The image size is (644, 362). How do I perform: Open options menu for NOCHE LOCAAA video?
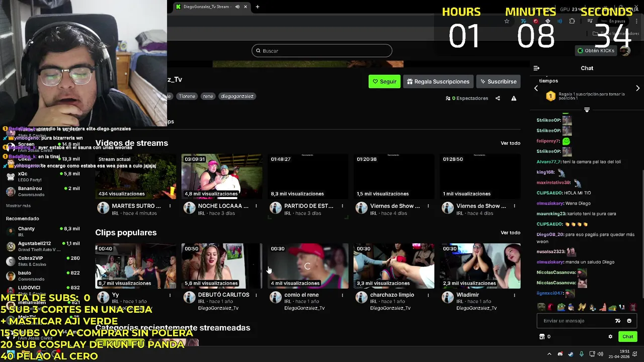[x=256, y=206]
